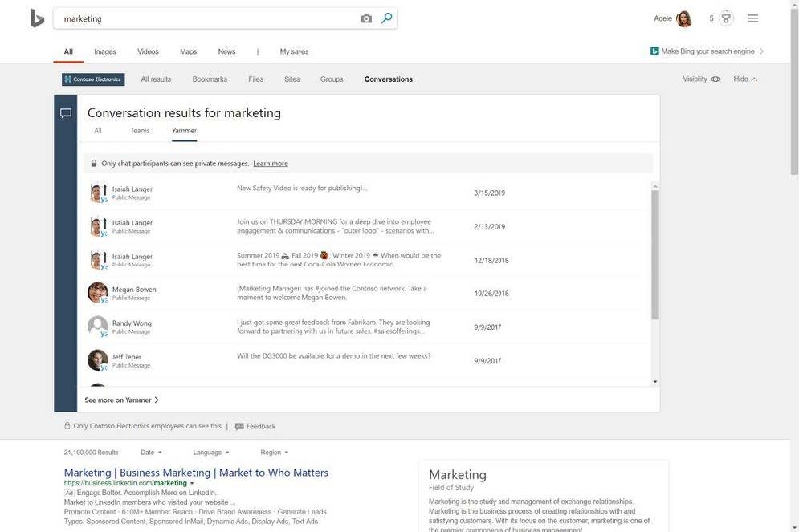This screenshot has width=799, height=532.
Task: Switch to Videos tab
Action: [x=148, y=51]
